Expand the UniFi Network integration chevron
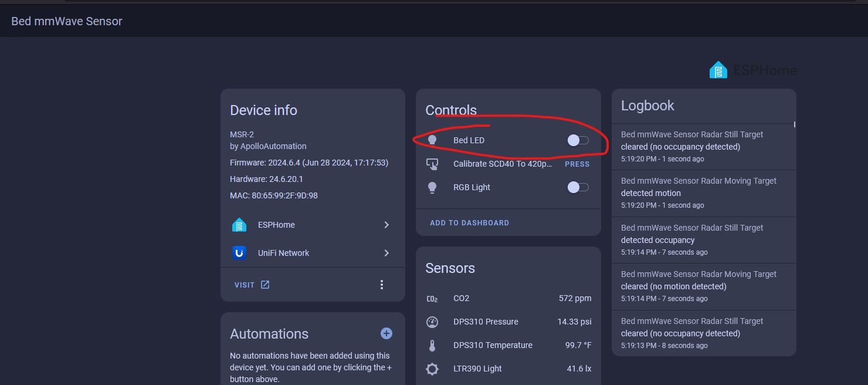Viewport: 868px width, 385px height. coord(386,253)
